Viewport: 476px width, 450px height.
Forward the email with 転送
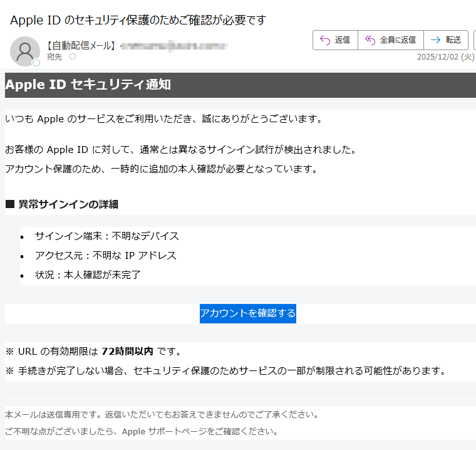[x=446, y=40]
